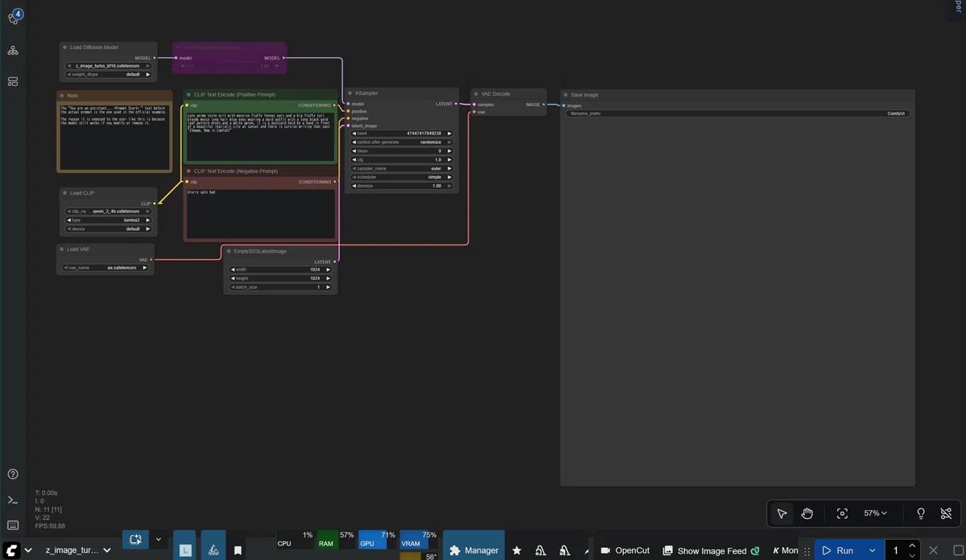
Task: Click the VRAM usage monitor
Action: click(x=418, y=539)
